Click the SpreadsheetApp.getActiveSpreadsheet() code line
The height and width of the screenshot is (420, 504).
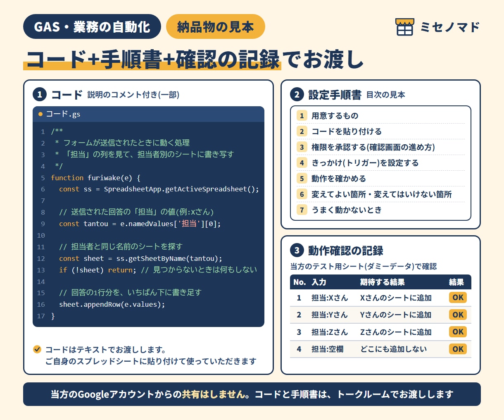(x=159, y=189)
